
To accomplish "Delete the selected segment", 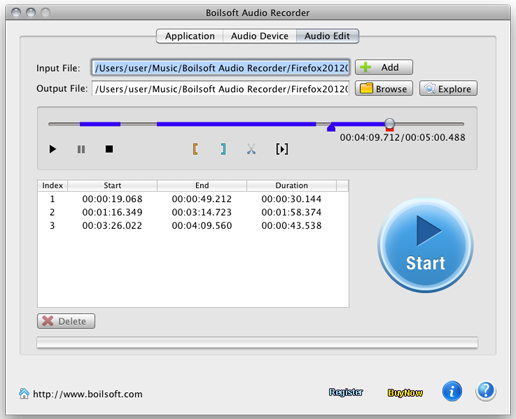I will 66,321.
